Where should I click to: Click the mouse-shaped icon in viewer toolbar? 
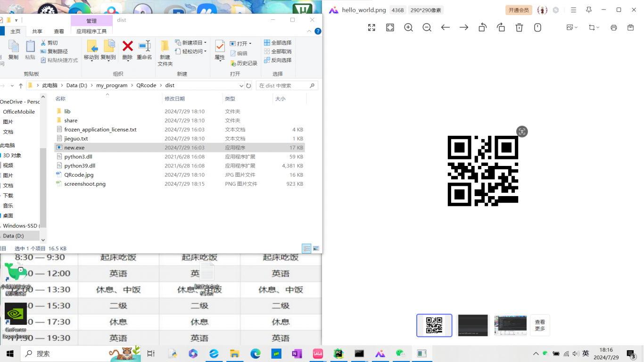[x=537, y=28]
